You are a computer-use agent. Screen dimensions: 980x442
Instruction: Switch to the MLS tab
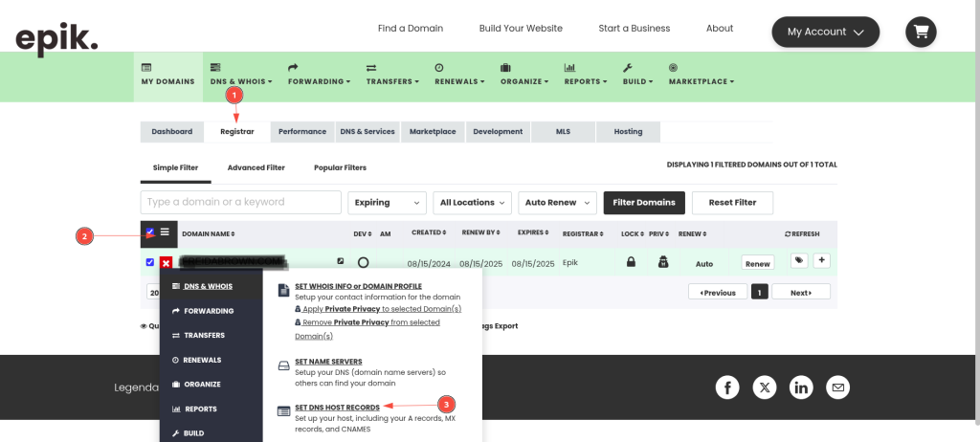coord(563,132)
